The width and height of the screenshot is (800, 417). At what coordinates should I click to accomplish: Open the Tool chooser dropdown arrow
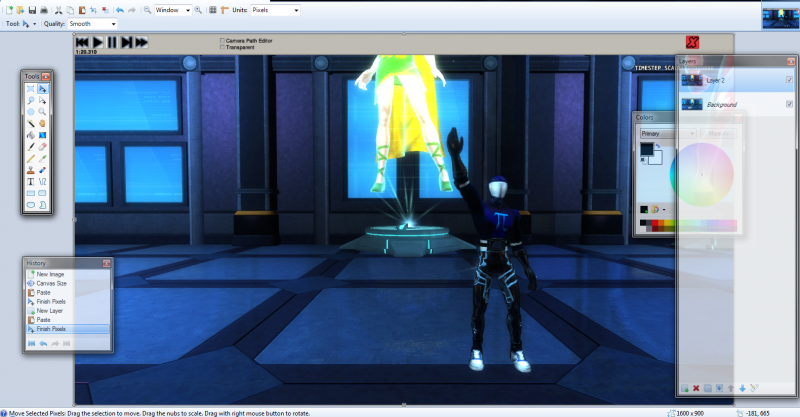point(34,24)
